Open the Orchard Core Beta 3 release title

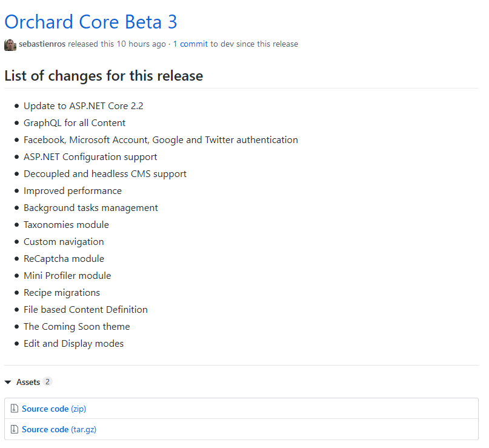[x=91, y=22]
